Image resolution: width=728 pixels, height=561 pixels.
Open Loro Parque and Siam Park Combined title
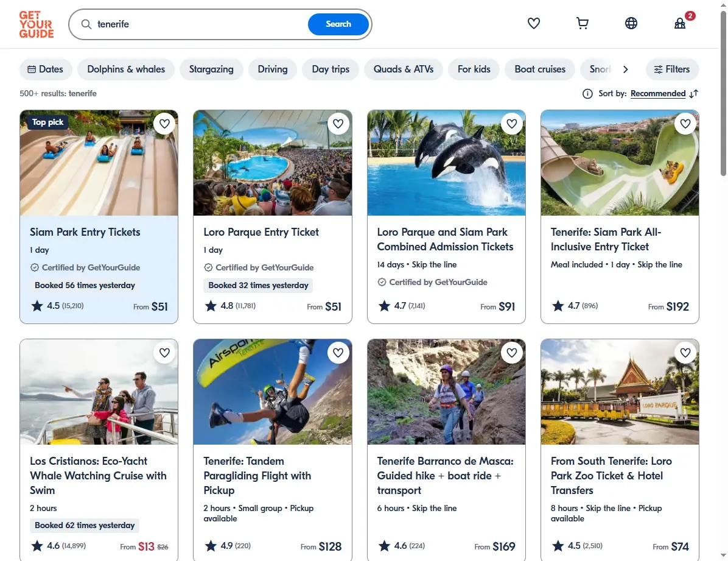pos(445,239)
